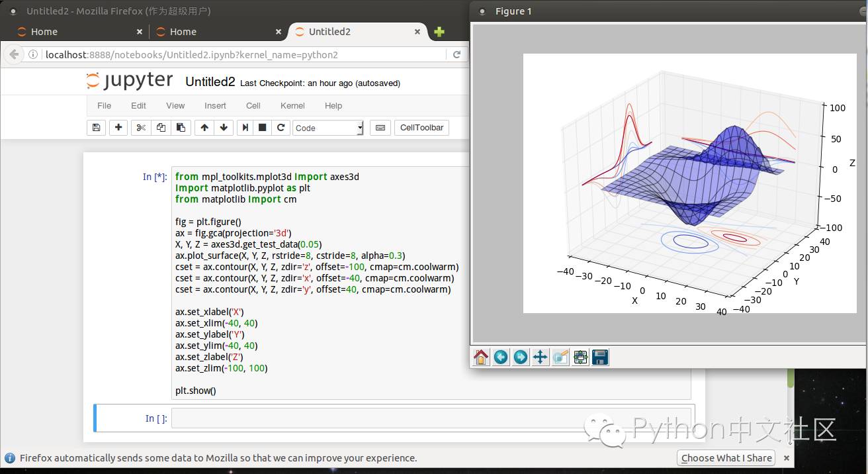
Task: Open the Edit menu in Jupyter
Action: tap(138, 105)
